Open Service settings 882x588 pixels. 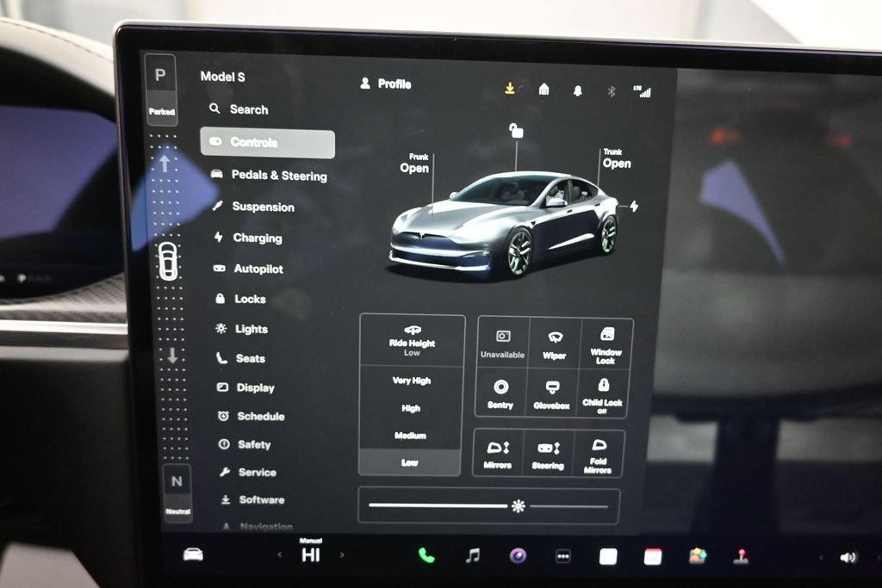(248, 472)
